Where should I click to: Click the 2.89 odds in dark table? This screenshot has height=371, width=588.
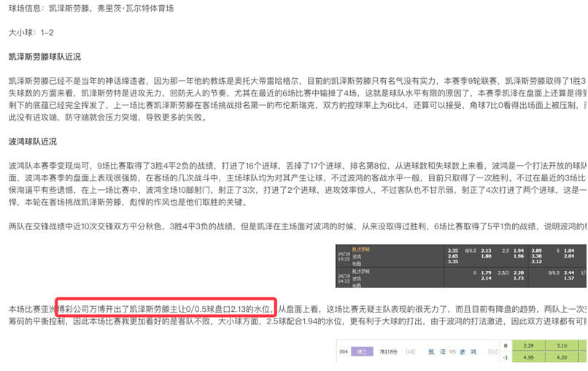pyautogui.click(x=536, y=250)
